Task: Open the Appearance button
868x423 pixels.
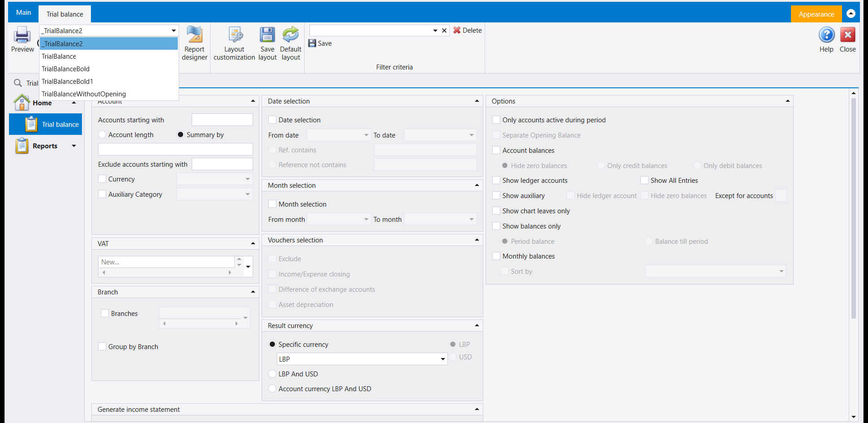Action: click(816, 14)
